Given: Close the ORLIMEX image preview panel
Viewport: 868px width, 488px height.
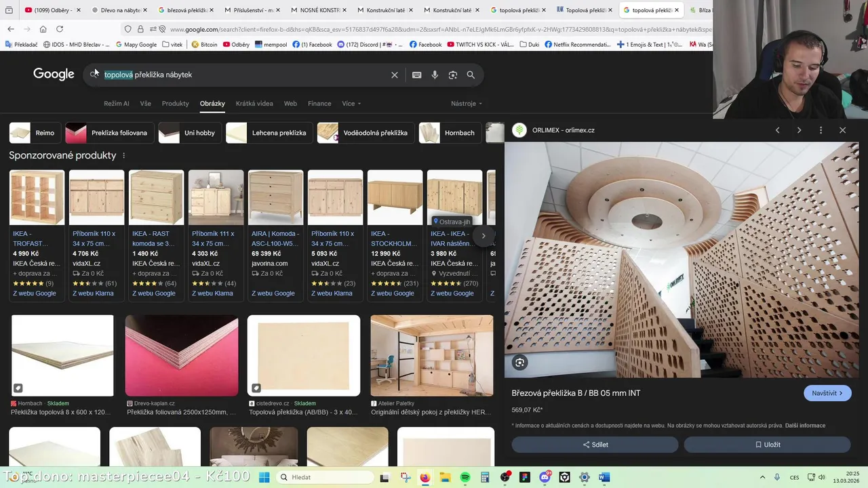Looking at the screenshot, I should point(842,130).
